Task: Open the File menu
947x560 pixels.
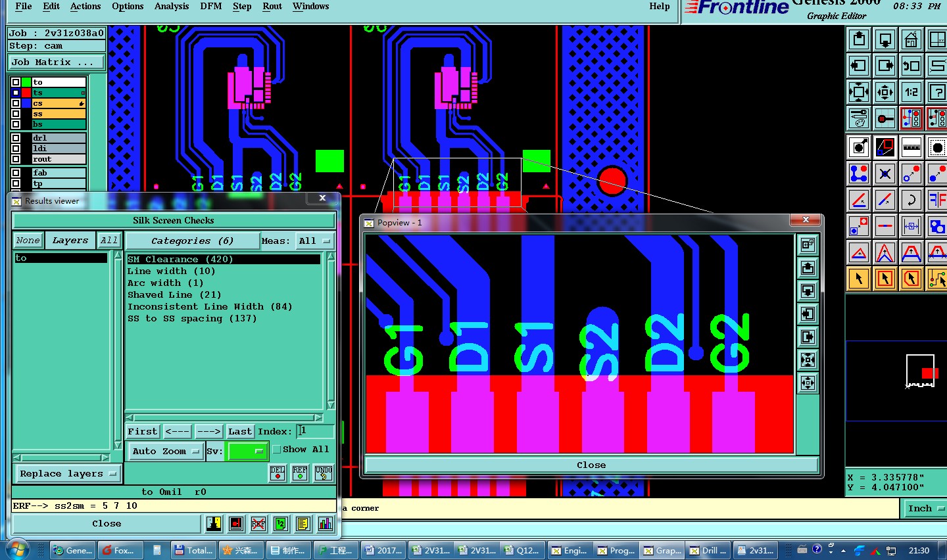Action: pos(24,7)
